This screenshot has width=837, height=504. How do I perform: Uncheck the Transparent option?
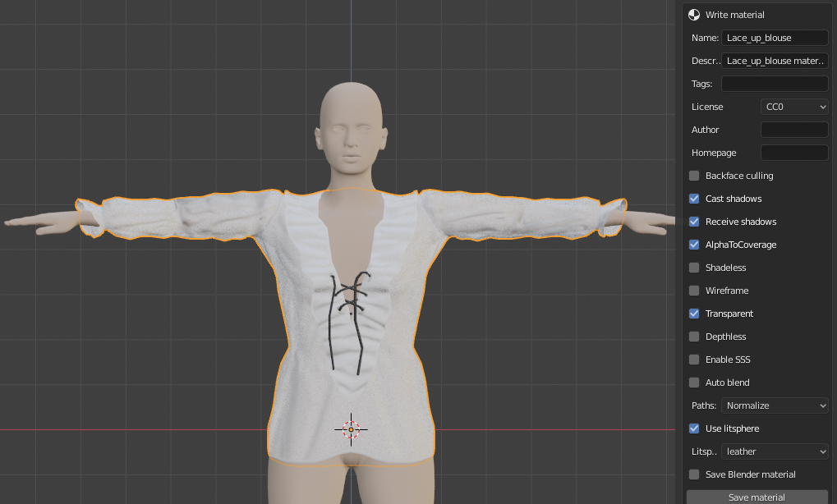point(694,313)
